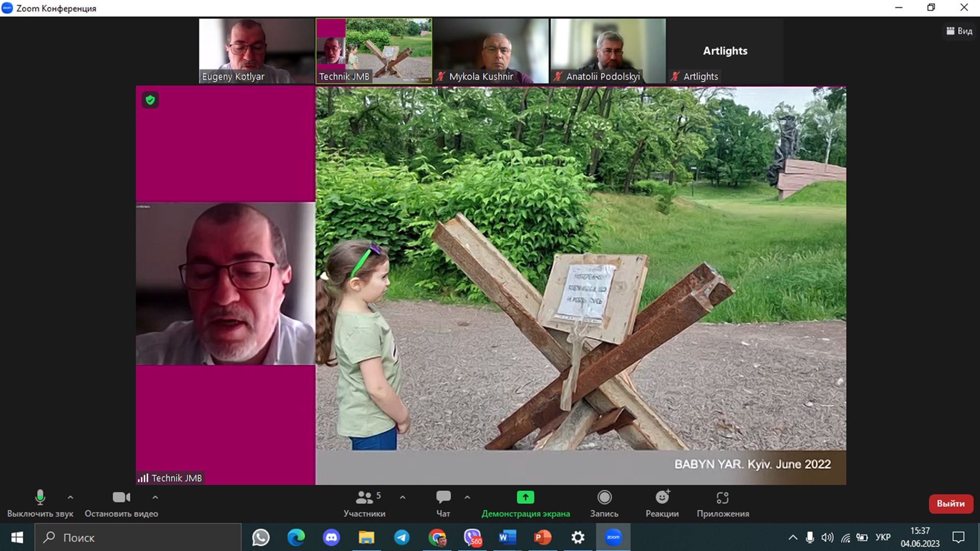980x551 pixels.
Task: Click the red Выйти leave button
Action: pyautogui.click(x=950, y=504)
